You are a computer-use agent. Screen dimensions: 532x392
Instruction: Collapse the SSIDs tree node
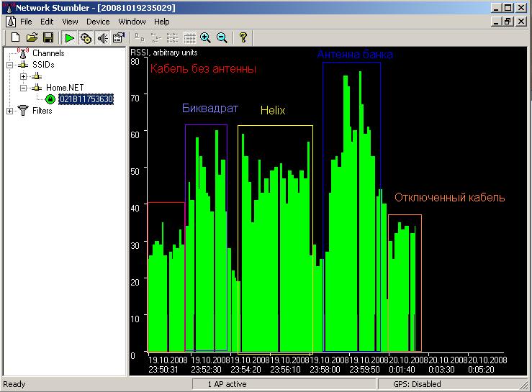(9, 65)
